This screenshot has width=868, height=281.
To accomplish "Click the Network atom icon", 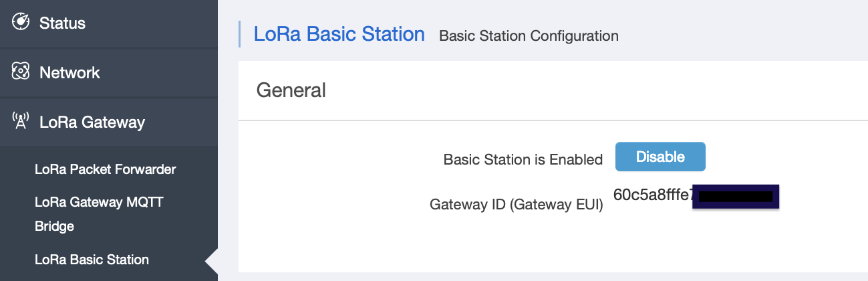I will coord(21,72).
